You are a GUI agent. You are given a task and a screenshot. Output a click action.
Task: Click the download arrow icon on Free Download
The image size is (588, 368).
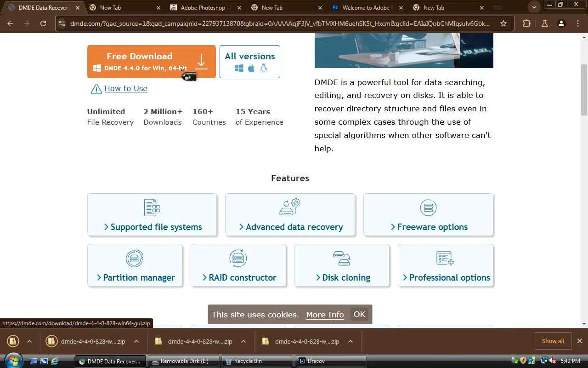tap(201, 62)
